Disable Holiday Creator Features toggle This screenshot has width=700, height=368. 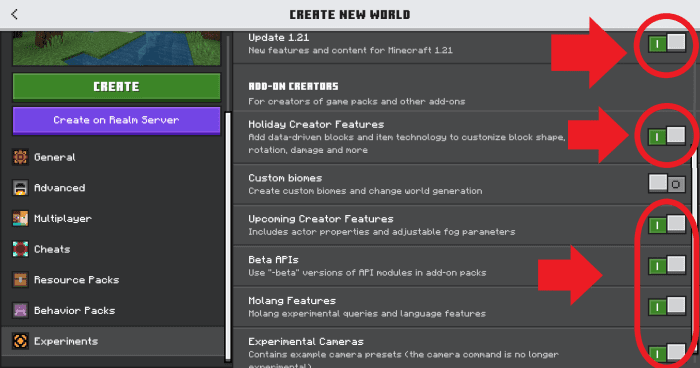tap(667, 136)
